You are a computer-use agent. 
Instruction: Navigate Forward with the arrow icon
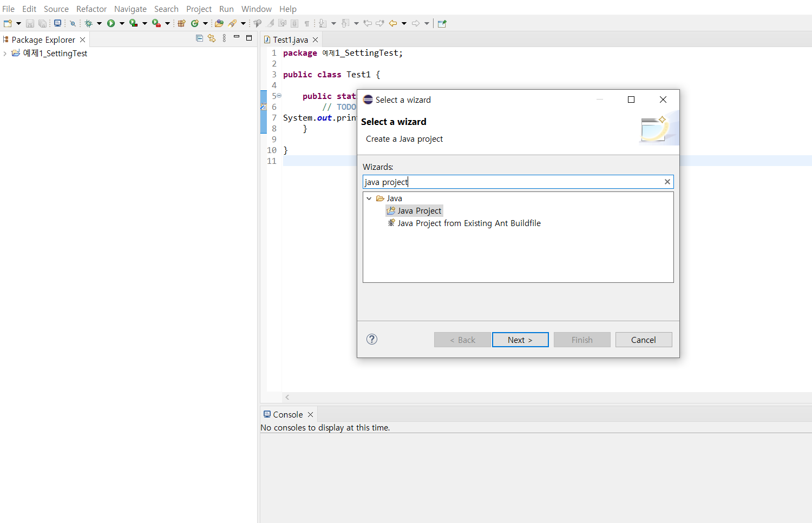click(x=416, y=23)
